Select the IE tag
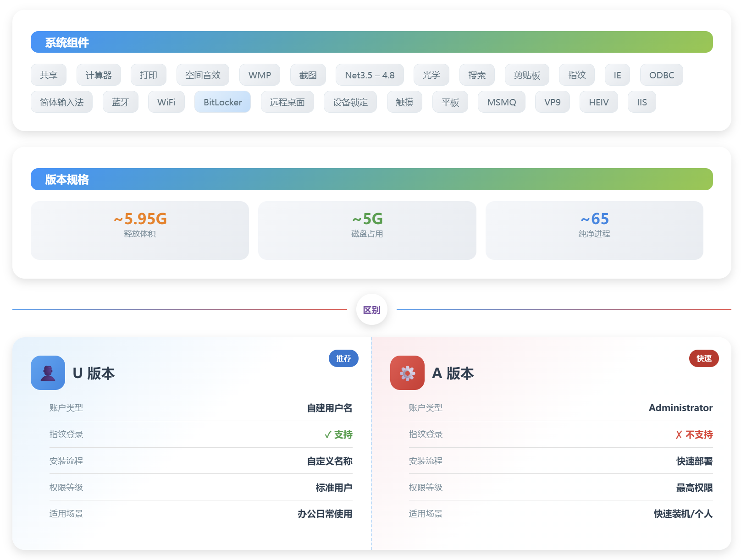Viewport: 741px width, 560px height. [x=617, y=75]
